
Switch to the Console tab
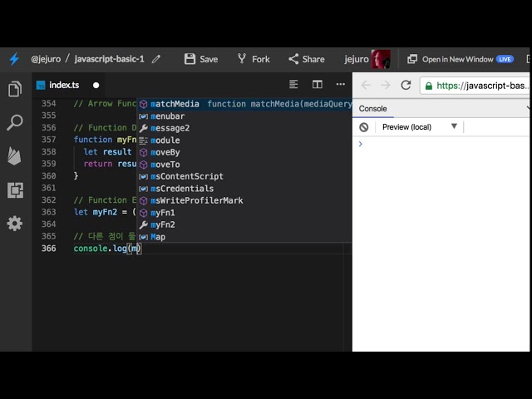tap(372, 108)
